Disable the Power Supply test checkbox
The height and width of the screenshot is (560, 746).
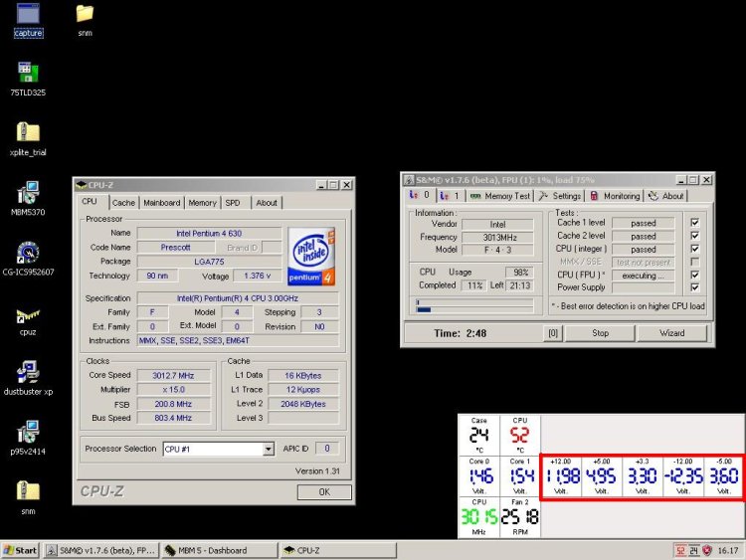pyautogui.click(x=694, y=288)
